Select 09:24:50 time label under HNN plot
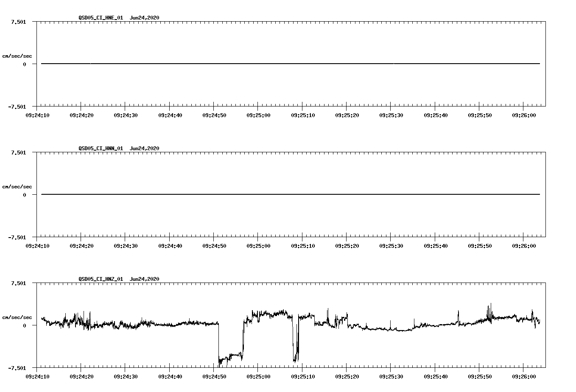The width and height of the screenshot is (576, 392). (214, 246)
